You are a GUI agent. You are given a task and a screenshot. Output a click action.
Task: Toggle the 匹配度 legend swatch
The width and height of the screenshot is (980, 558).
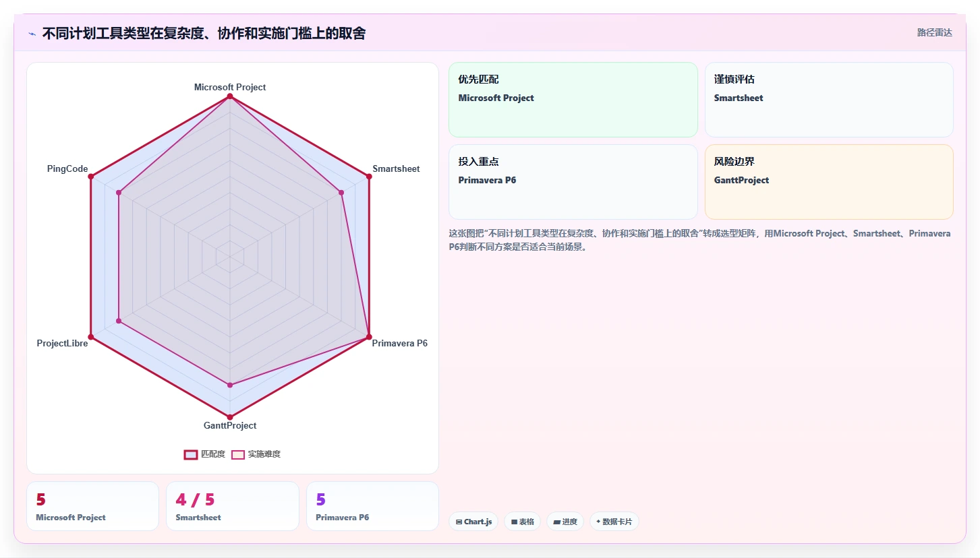point(191,454)
